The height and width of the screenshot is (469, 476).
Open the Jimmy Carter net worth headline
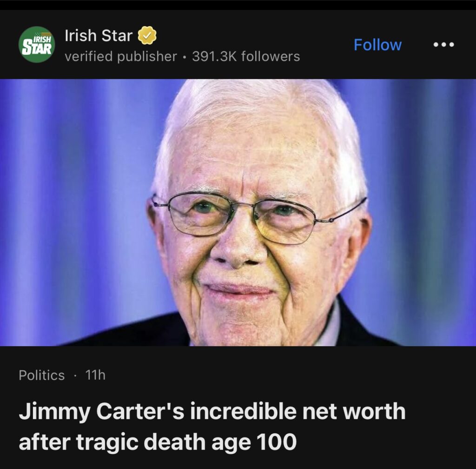tap(212, 412)
